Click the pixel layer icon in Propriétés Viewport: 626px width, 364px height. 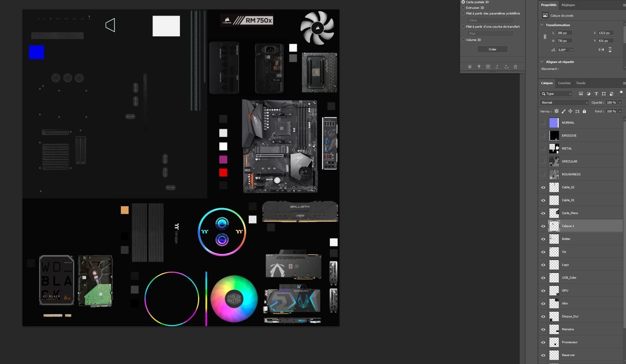[x=545, y=15]
